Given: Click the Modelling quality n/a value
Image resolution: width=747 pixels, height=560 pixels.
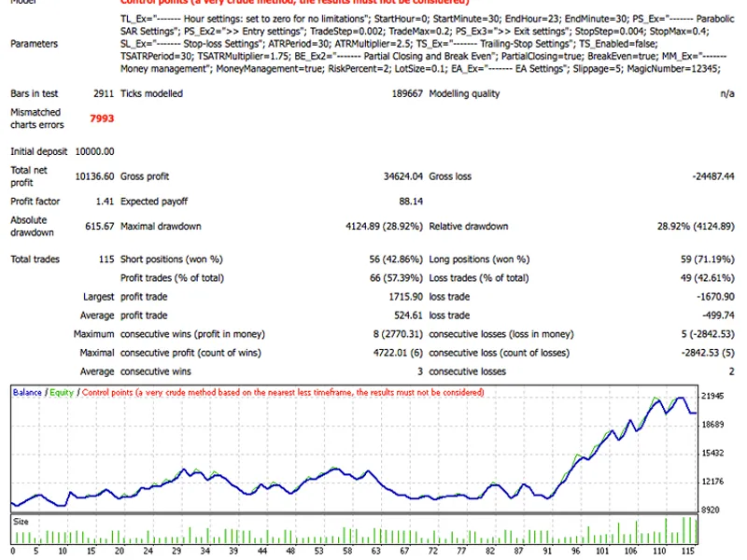Looking at the screenshot, I should (727, 93).
